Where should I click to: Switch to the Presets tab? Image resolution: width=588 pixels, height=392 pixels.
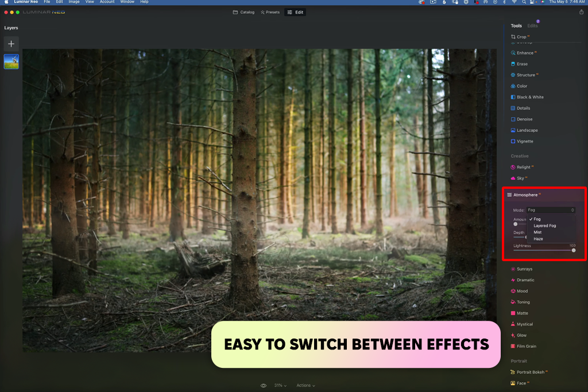[x=270, y=13]
